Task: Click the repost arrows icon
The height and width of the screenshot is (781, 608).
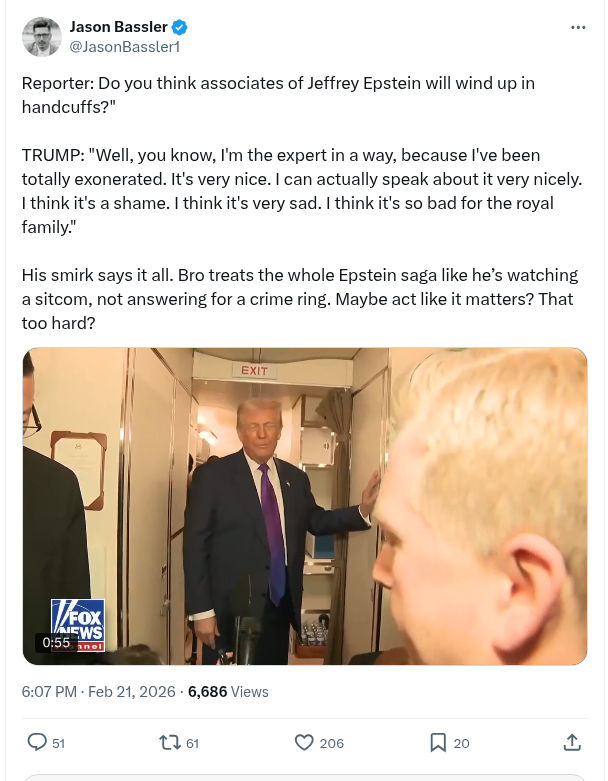Action: pos(170,743)
